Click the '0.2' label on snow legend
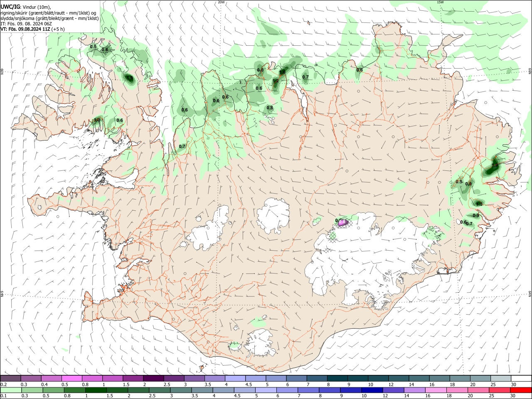Image resolution: width=532 pixels, height=399 pixels. click(4, 384)
